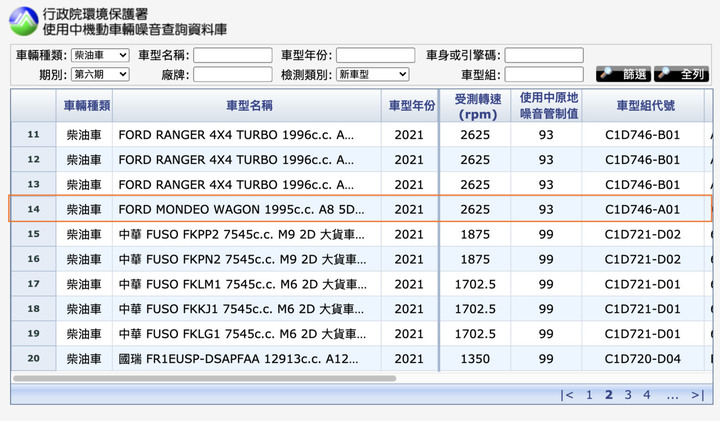Select row number 12
This screenshot has height=421, width=720.
pyautogui.click(x=34, y=159)
